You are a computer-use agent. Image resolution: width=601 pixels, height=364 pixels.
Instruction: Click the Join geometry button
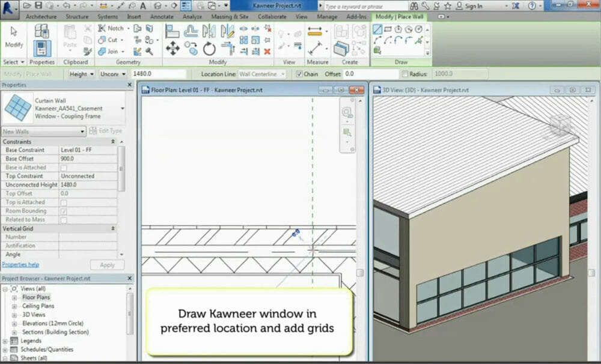tap(108, 51)
